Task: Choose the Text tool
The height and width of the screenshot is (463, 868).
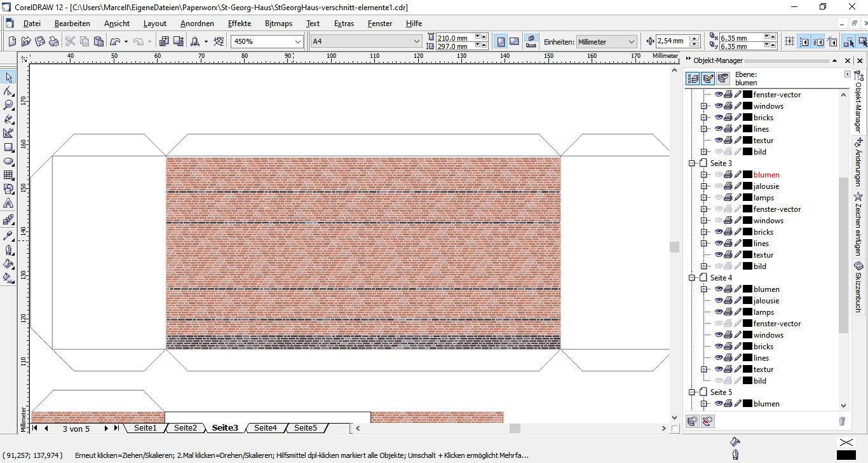Action: click(8, 203)
